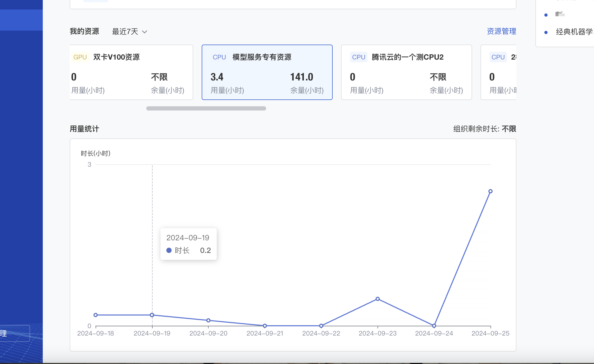Click the highlighted sidebar menu item

click(x=21, y=20)
